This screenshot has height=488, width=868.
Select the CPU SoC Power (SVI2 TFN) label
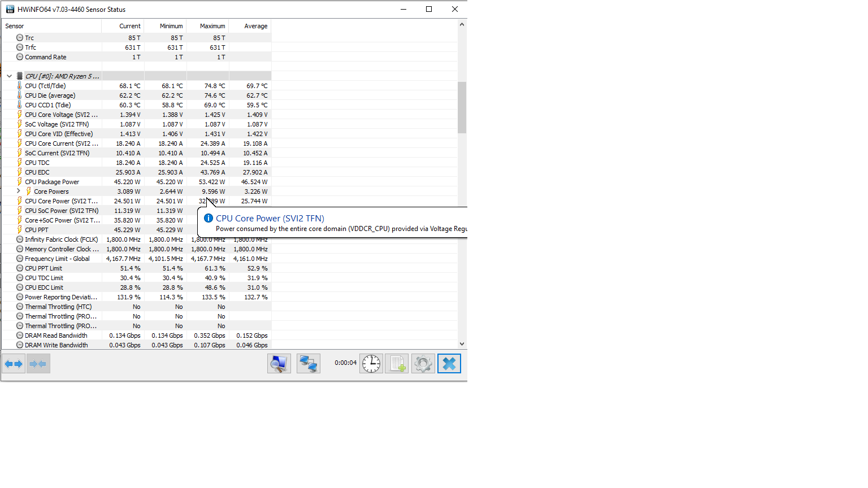[x=62, y=211]
